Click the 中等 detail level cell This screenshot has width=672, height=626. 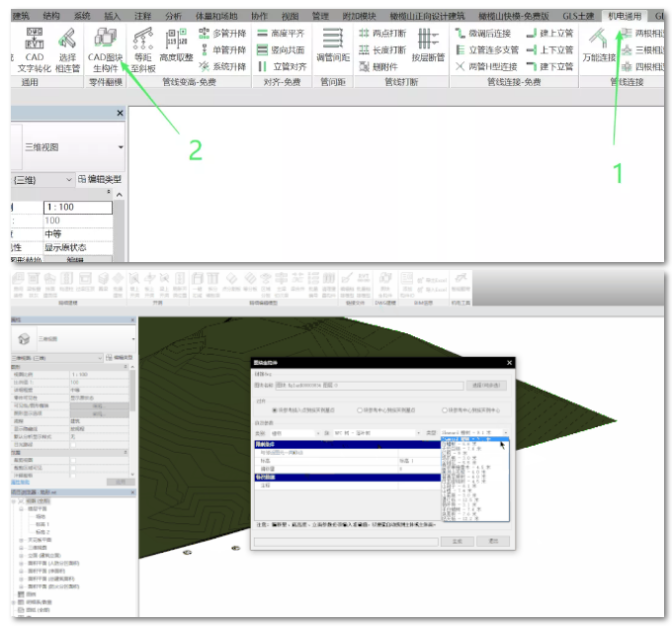[78, 233]
